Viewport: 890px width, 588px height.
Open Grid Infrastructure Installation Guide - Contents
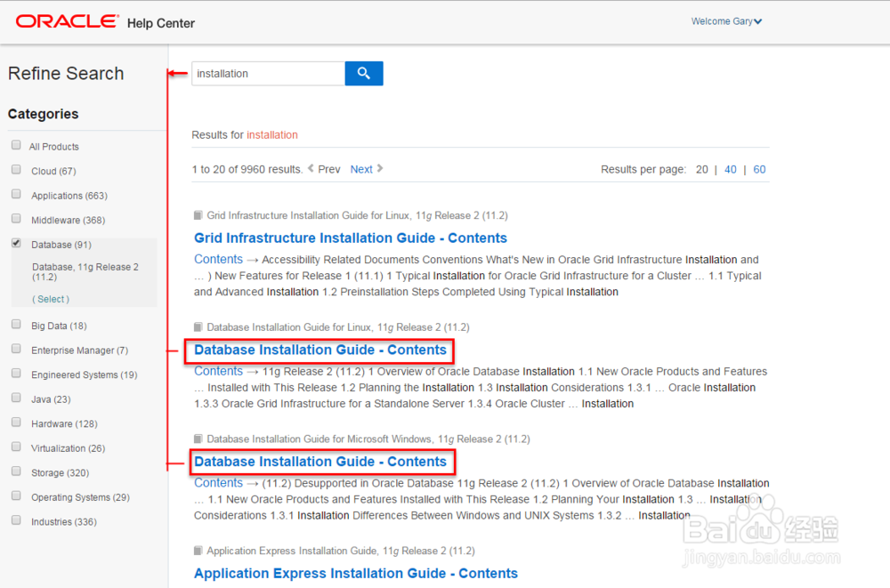coord(350,238)
